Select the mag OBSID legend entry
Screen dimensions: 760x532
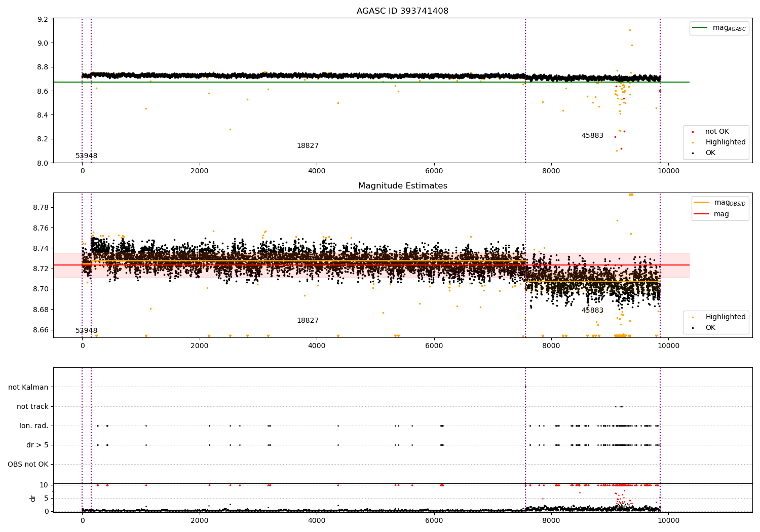click(720, 203)
